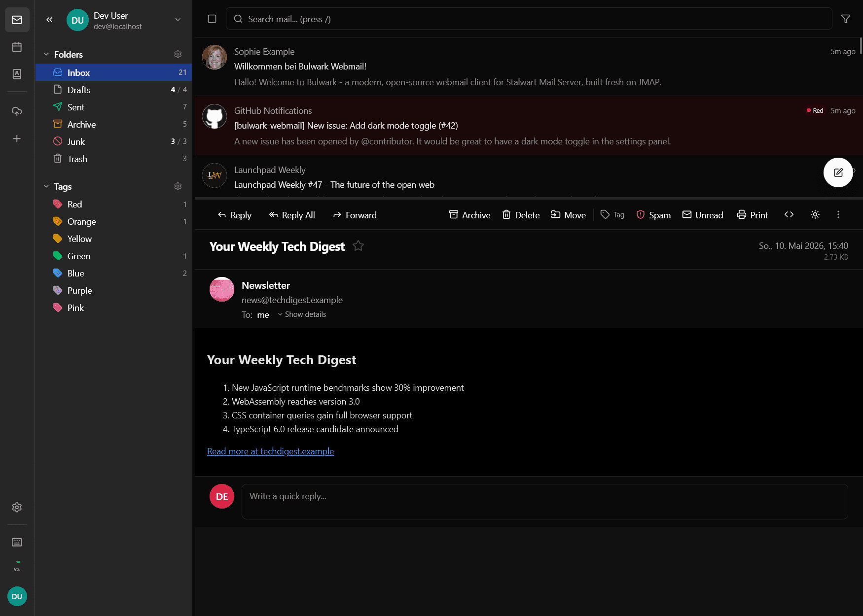The image size is (863, 616).
Task: Reply to the Newsletter email
Action: click(235, 215)
